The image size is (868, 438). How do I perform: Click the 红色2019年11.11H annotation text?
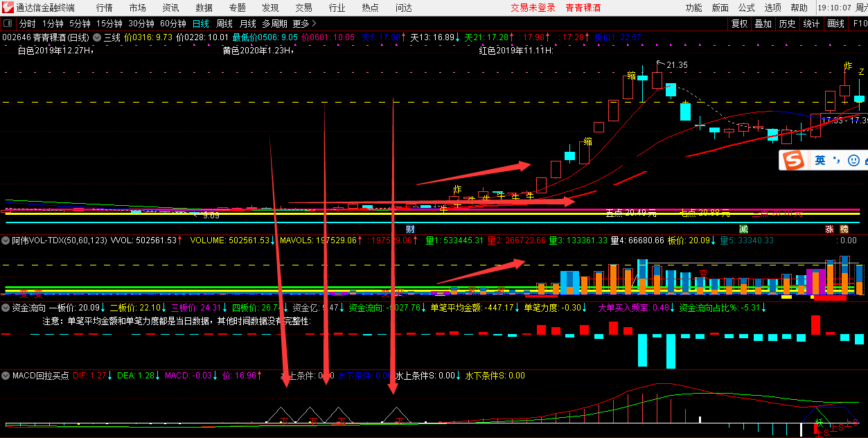point(516,51)
